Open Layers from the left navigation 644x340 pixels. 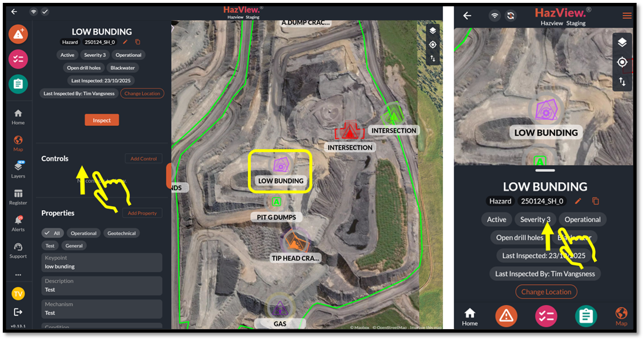[x=18, y=168]
